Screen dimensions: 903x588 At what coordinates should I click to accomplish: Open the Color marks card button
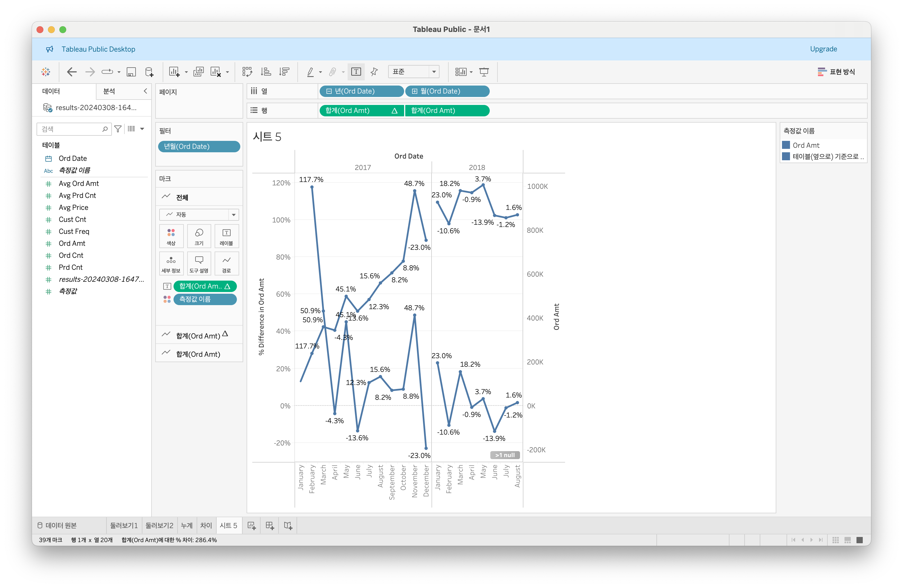click(x=171, y=236)
